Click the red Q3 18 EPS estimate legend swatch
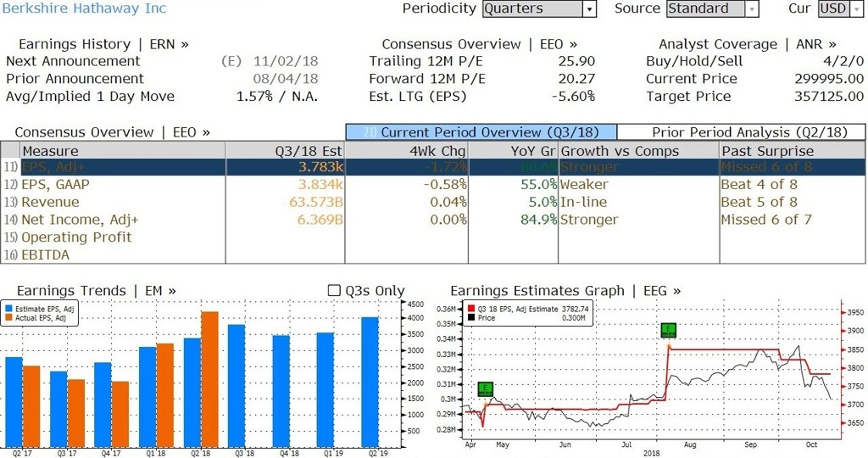Screen dimensions: 868x458 (x=471, y=309)
